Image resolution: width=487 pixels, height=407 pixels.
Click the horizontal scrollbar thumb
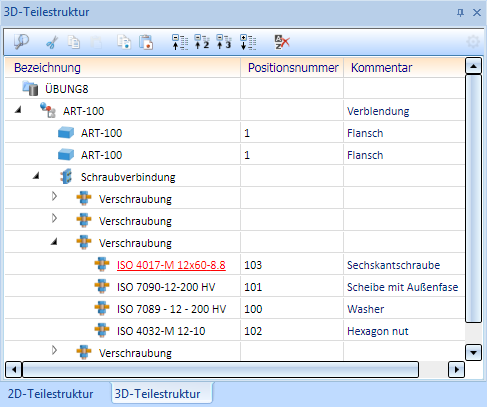[220, 369]
